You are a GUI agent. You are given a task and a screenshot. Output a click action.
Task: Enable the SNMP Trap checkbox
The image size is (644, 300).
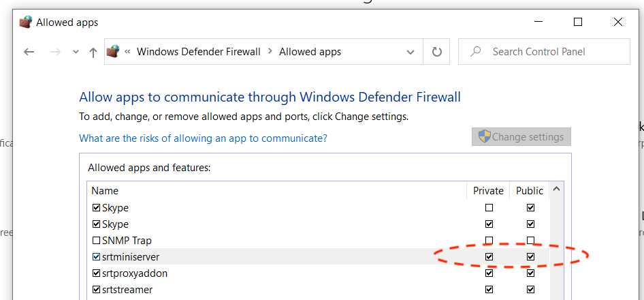coord(96,240)
